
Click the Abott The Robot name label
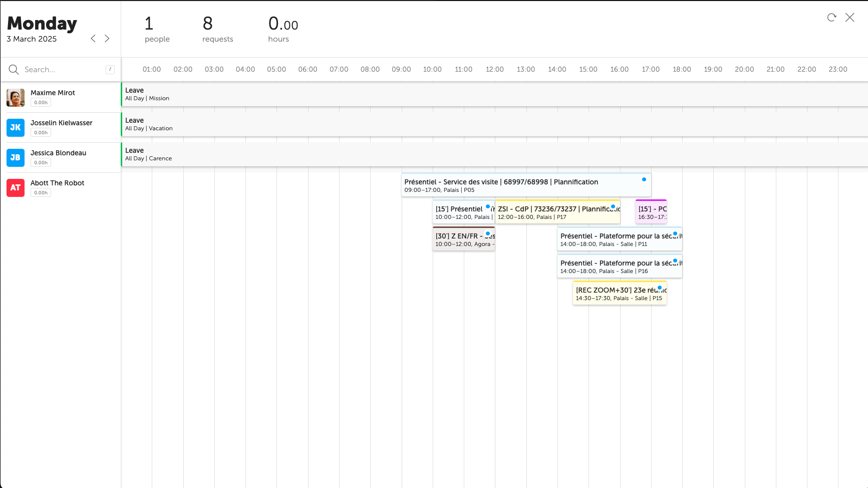click(x=57, y=183)
